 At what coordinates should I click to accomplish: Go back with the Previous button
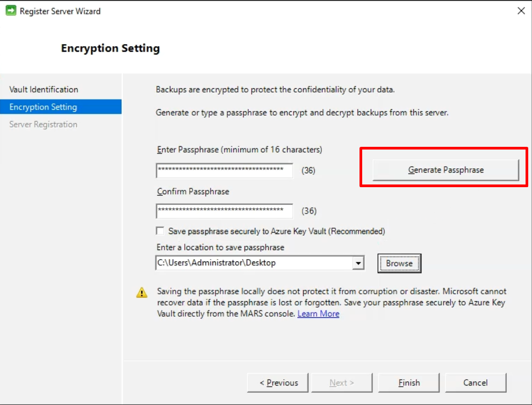pyautogui.click(x=278, y=382)
